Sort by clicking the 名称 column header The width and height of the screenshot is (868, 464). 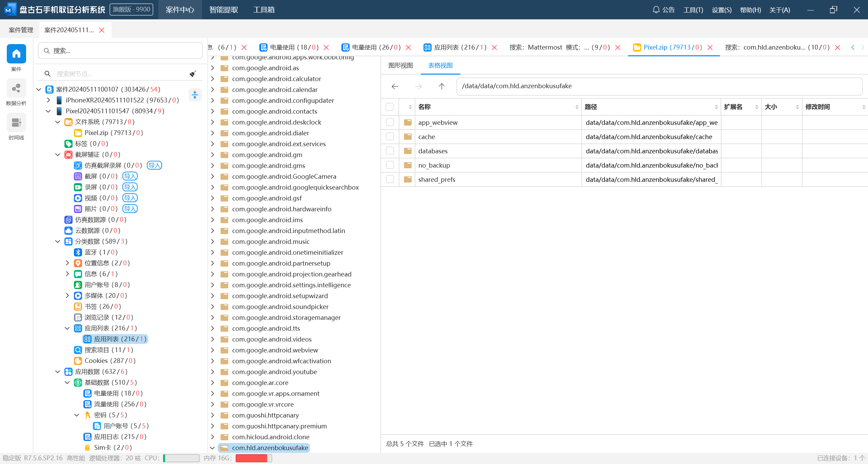coord(425,107)
